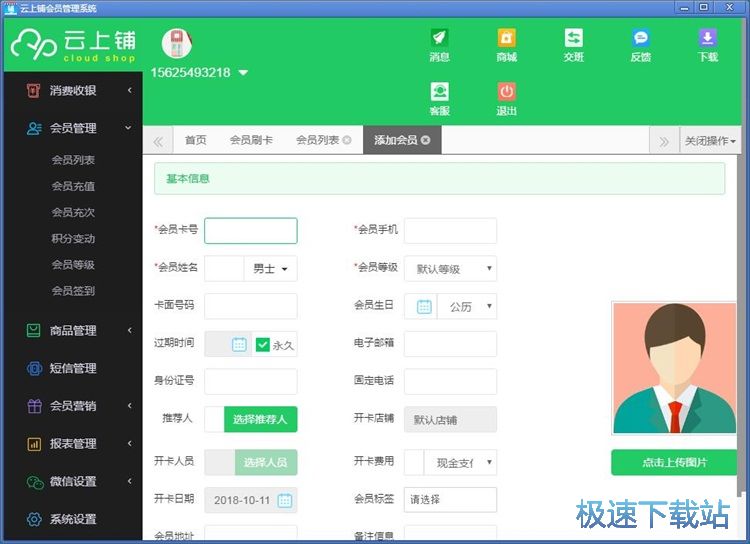Open the 男士 gender dropdown
Viewport: 750px width, 544px height.
pos(271,269)
